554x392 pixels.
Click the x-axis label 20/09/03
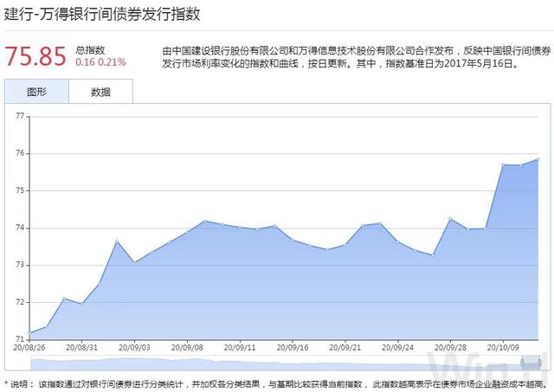[134, 348]
